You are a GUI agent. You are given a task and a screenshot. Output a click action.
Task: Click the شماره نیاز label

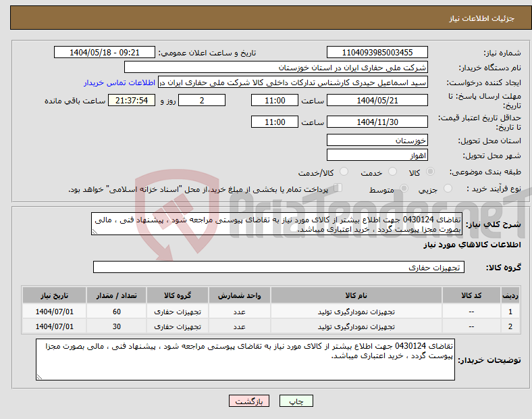(x=502, y=53)
